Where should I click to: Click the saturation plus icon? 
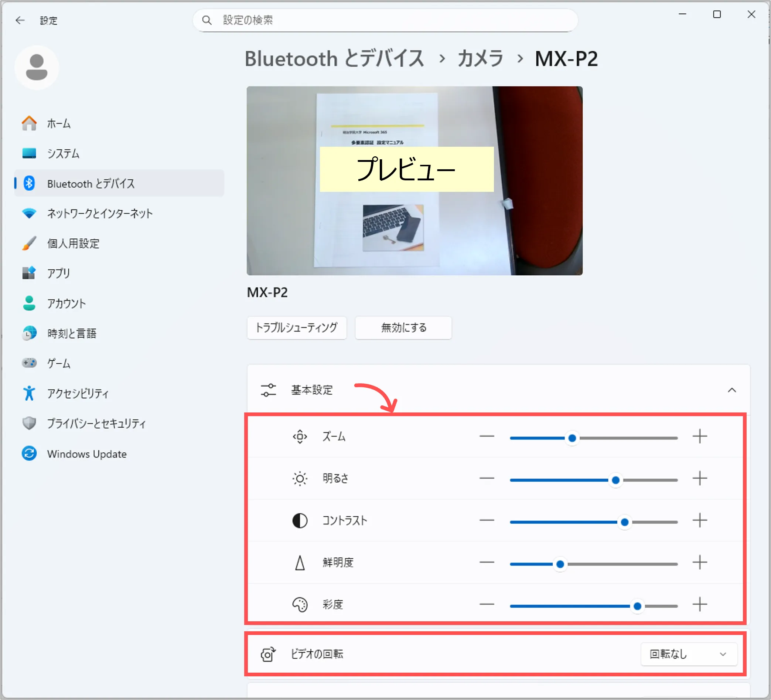pos(700,605)
